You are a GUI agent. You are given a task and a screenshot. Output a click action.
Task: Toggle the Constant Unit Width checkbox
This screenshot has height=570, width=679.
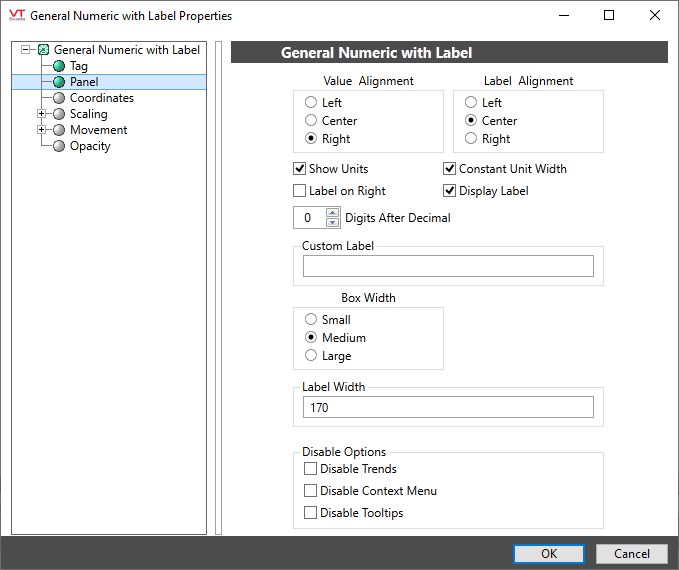coord(449,168)
